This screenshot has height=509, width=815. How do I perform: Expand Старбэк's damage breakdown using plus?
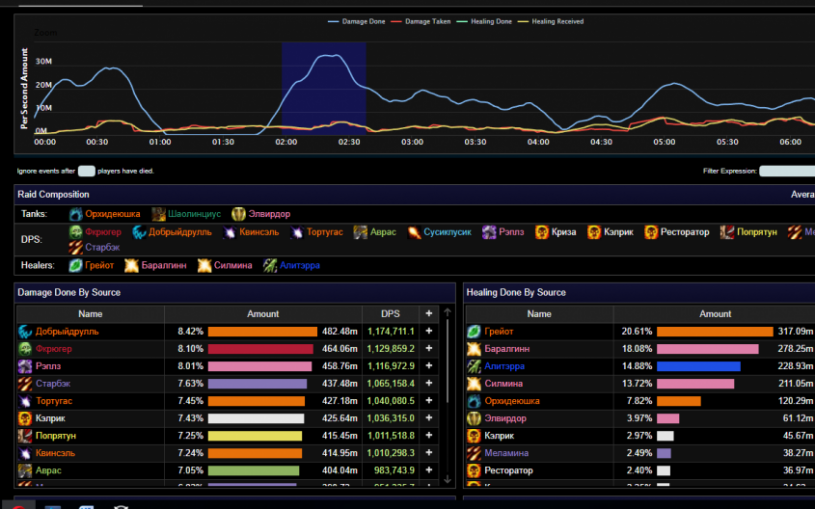pyautogui.click(x=429, y=383)
